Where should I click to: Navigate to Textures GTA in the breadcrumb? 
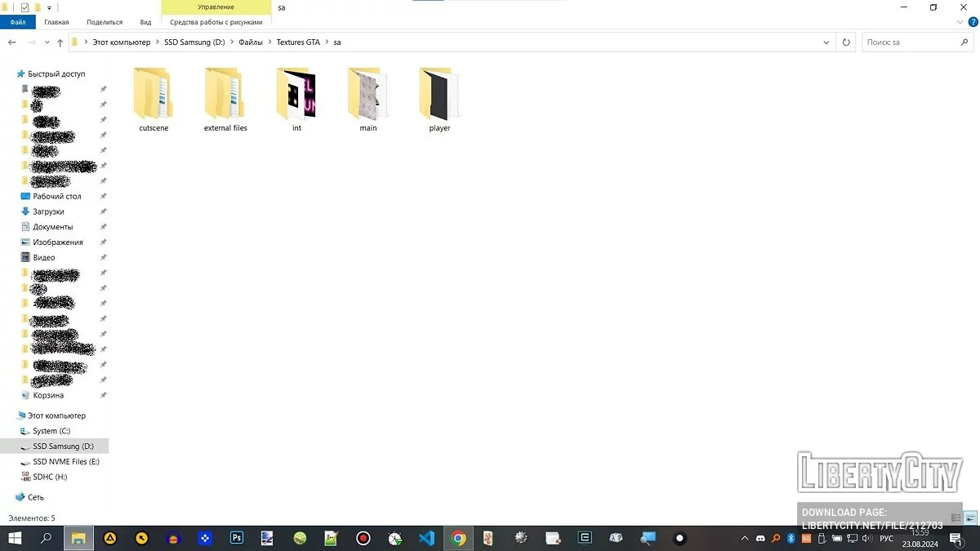(298, 42)
